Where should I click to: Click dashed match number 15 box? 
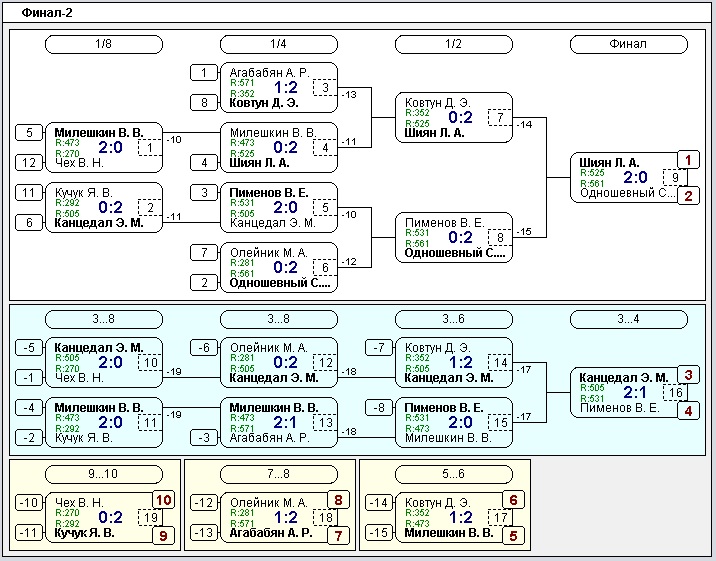point(500,422)
